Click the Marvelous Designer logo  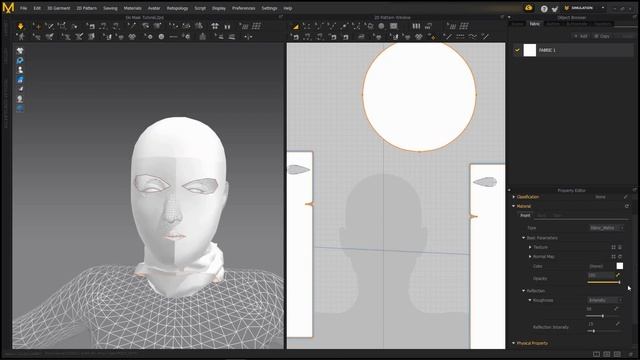point(8,7)
